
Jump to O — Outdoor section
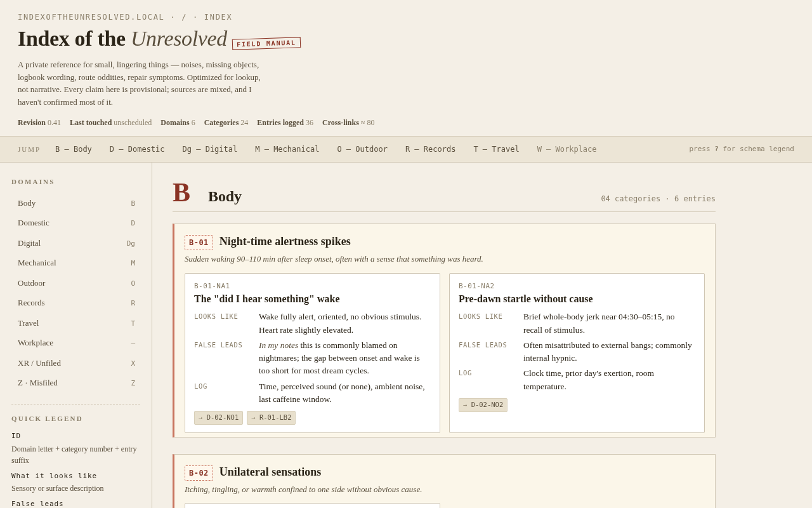pos(362,149)
